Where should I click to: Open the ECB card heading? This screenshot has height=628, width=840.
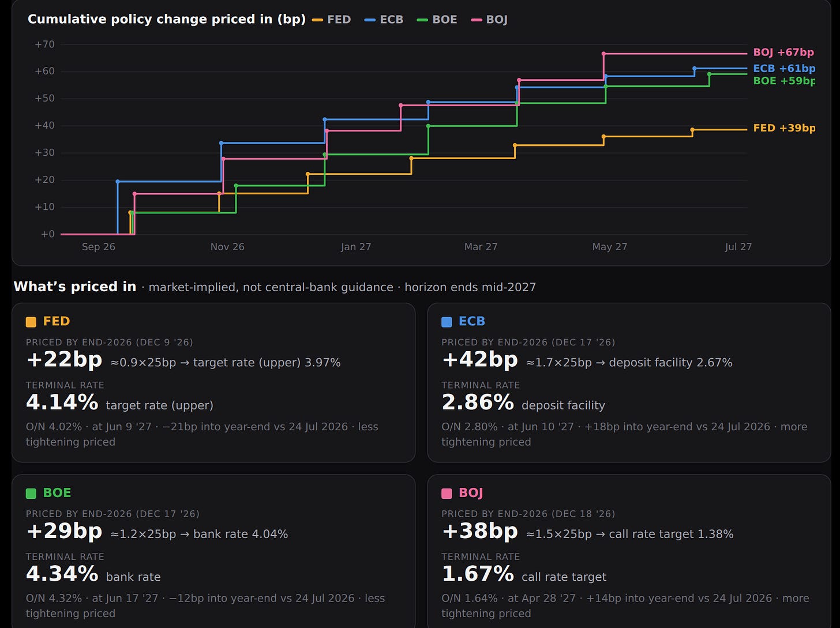(472, 321)
